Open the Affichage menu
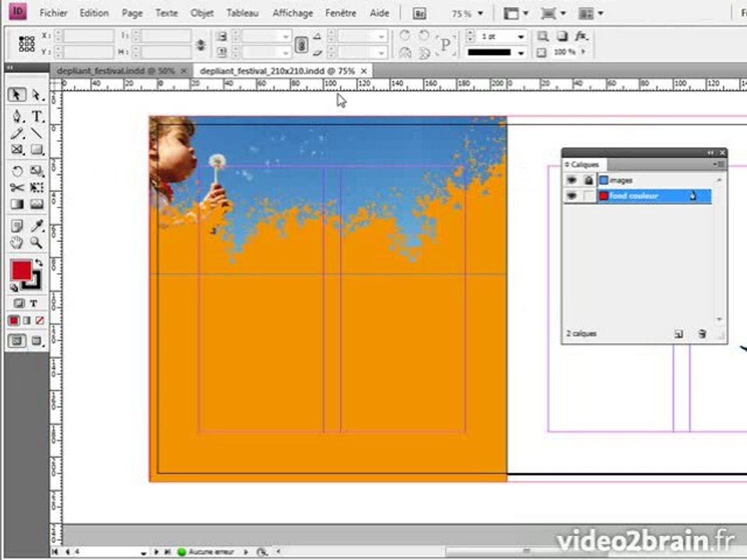Image resolution: width=747 pixels, height=560 pixels. pos(293,13)
